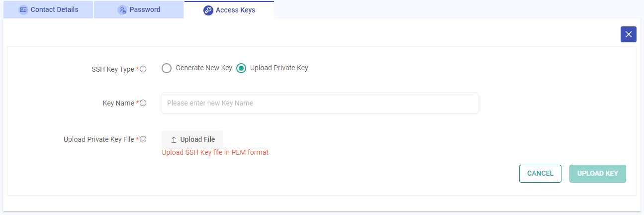Image resolution: width=644 pixels, height=215 pixels.
Task: Click info icon beside Upload Private Key File
Action: [x=143, y=139]
